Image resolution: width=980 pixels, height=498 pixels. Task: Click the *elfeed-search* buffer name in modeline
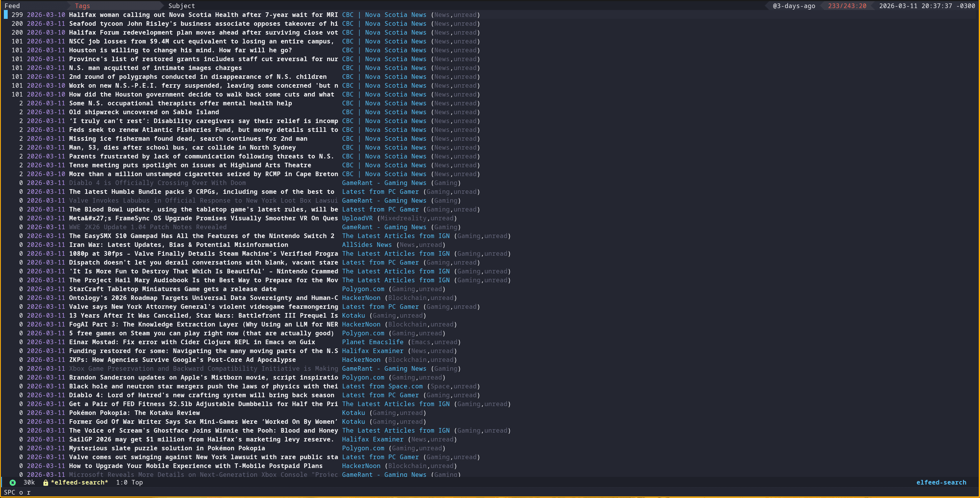(80, 482)
